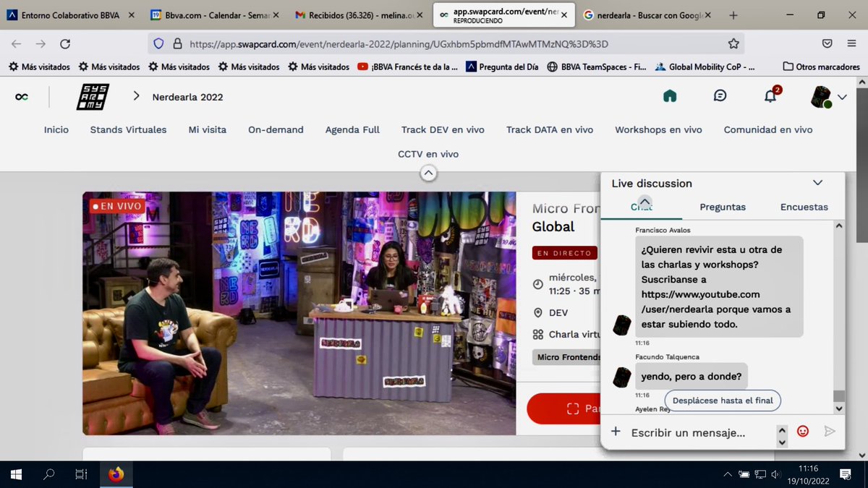Click the tracking protection shield icon
The width and height of the screenshot is (868, 488).
(x=159, y=44)
